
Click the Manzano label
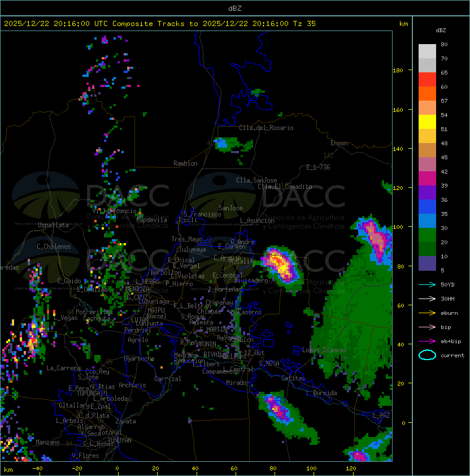[x=47, y=442]
